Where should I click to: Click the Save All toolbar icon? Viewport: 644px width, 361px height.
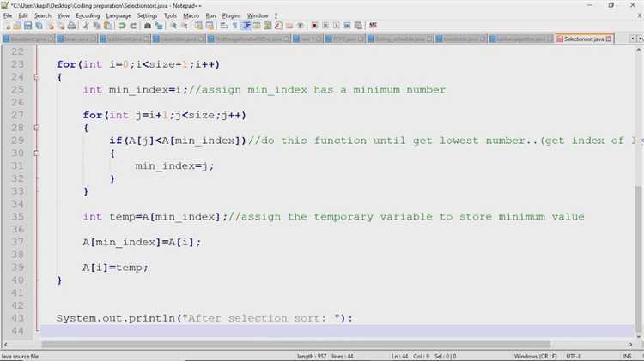39,26
